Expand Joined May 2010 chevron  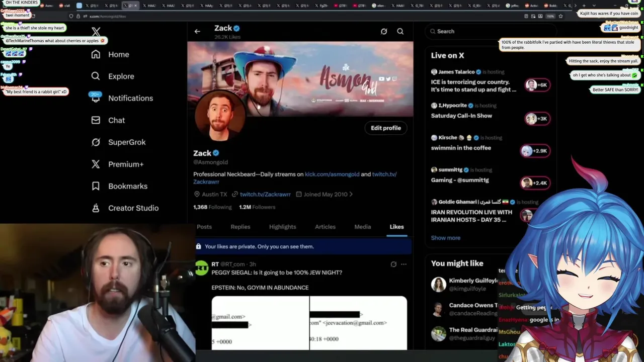point(351,195)
